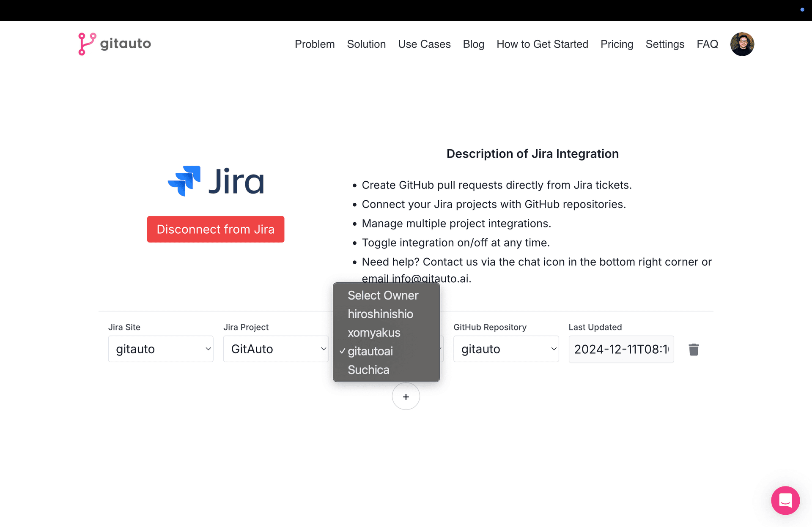This screenshot has width=812, height=527.
Task: Delete the integration row via trash icon
Action: [x=693, y=349]
